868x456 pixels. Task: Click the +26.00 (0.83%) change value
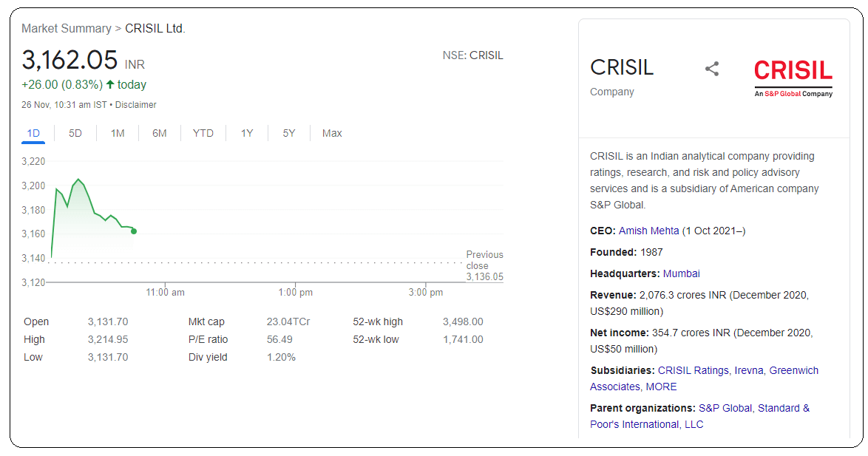tap(62, 85)
